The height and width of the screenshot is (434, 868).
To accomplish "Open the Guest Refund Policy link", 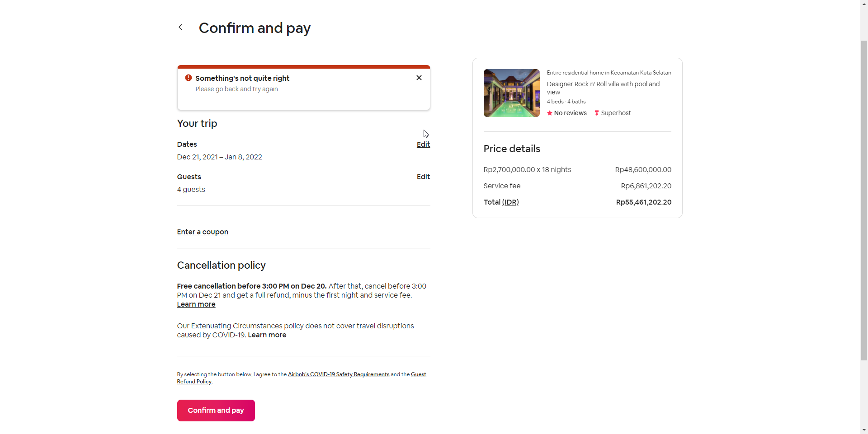I will point(302,378).
